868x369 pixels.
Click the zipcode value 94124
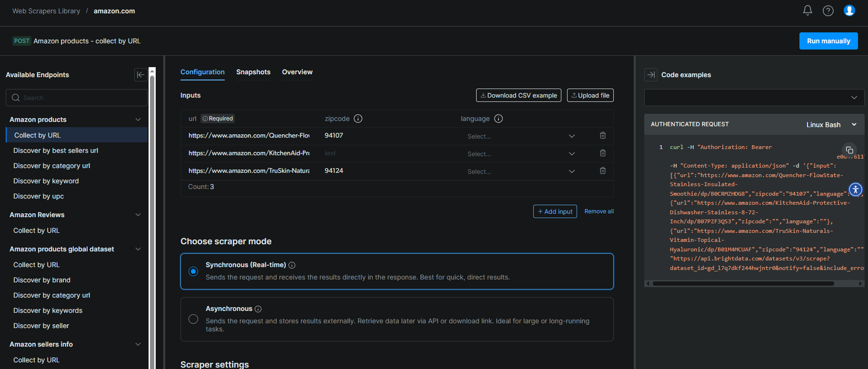tap(334, 171)
